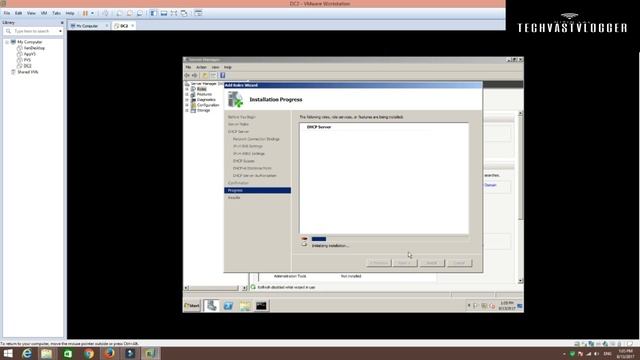Collapse the My Computer tree node
Screen dimensions: 640x360
(7, 42)
